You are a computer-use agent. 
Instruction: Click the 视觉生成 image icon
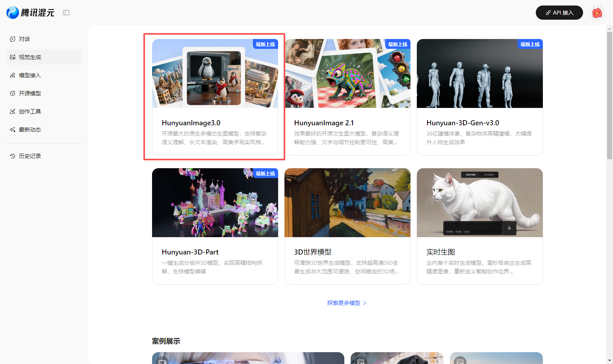13,57
